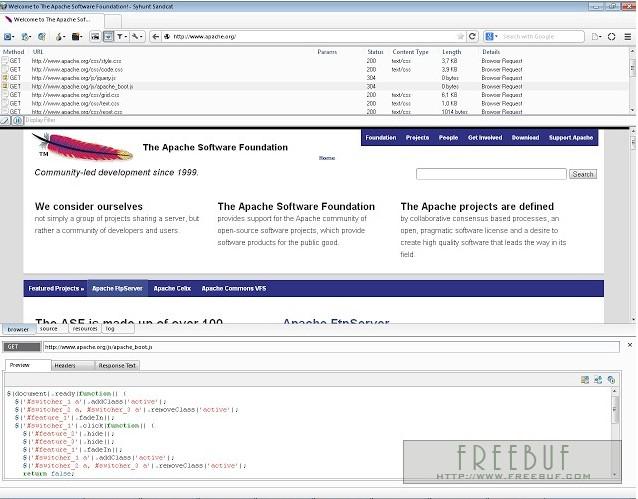Select the Apache Celix featured tab
This screenshot has height=499, width=638.
pos(172,289)
